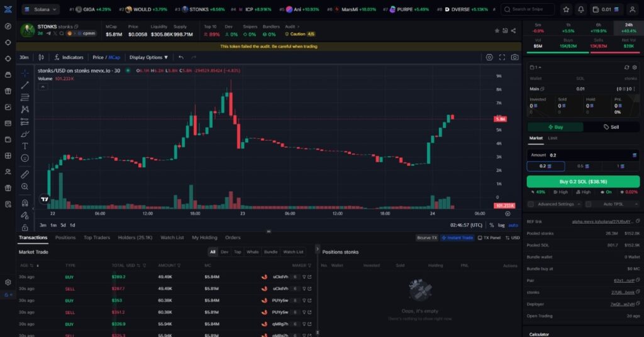
Task: Choose the text annotation tool
Action: 25,146
